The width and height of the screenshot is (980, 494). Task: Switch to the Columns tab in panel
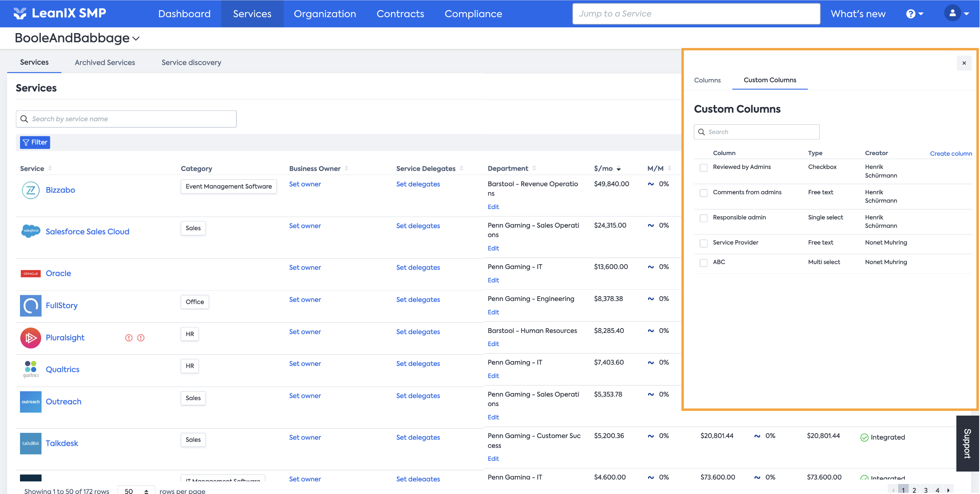[x=707, y=80]
